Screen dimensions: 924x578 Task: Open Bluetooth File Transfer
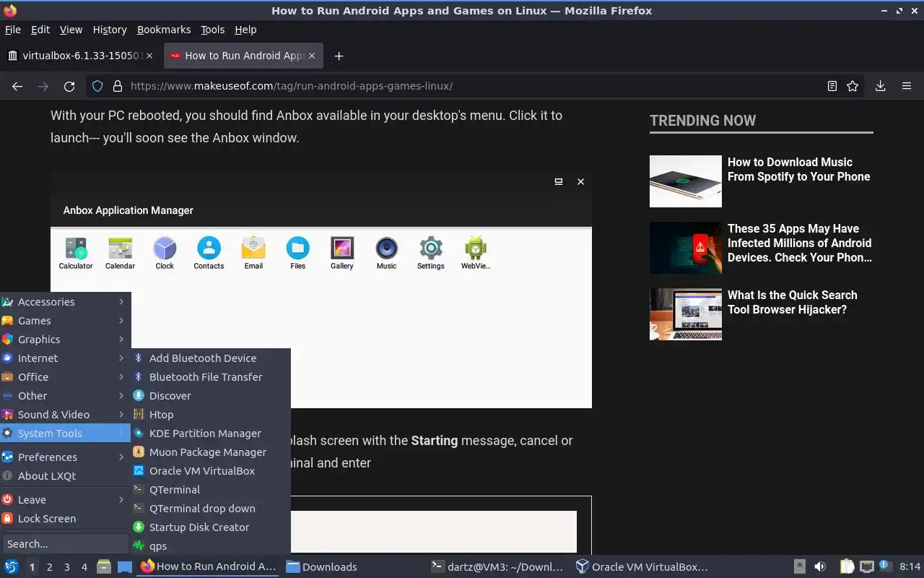coord(211,377)
